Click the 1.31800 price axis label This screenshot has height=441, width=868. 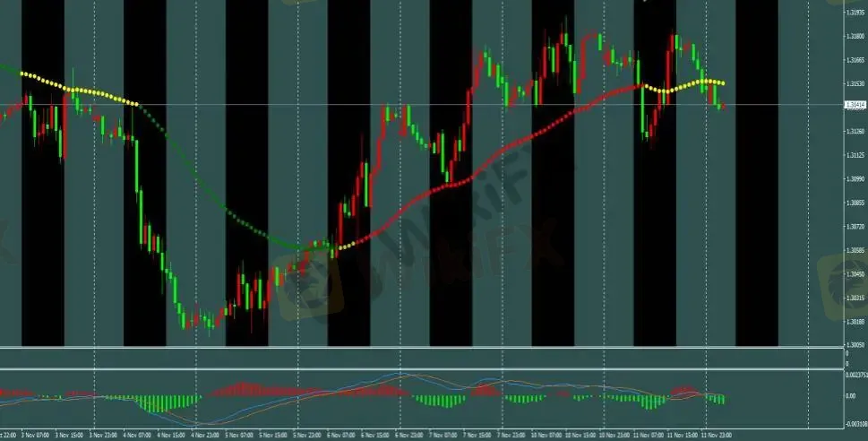[x=856, y=36]
